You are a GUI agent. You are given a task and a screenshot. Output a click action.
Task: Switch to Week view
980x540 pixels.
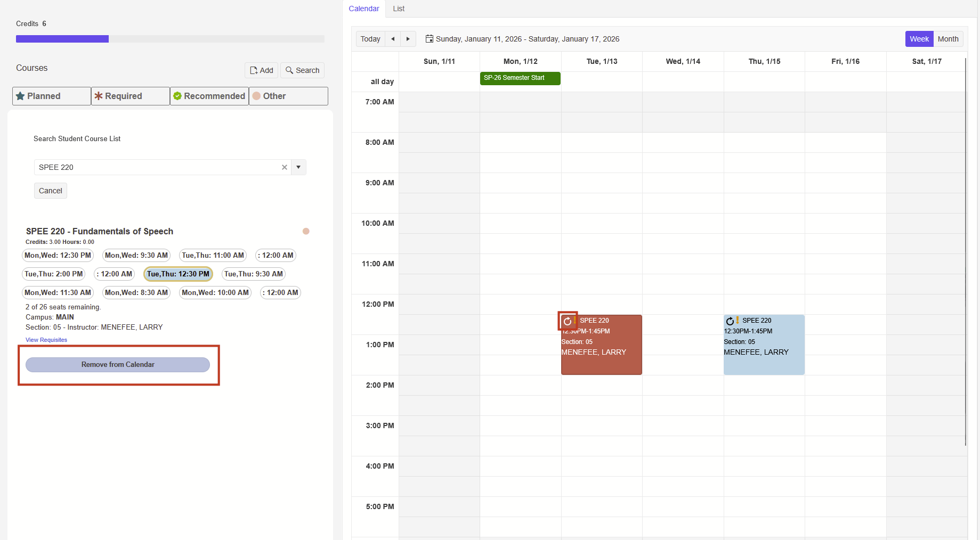(919, 39)
